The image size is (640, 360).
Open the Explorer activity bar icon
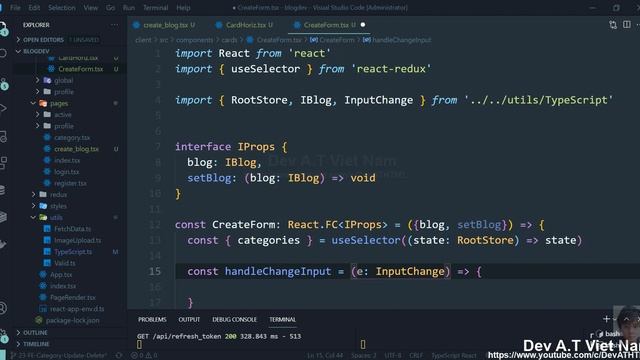3,28
